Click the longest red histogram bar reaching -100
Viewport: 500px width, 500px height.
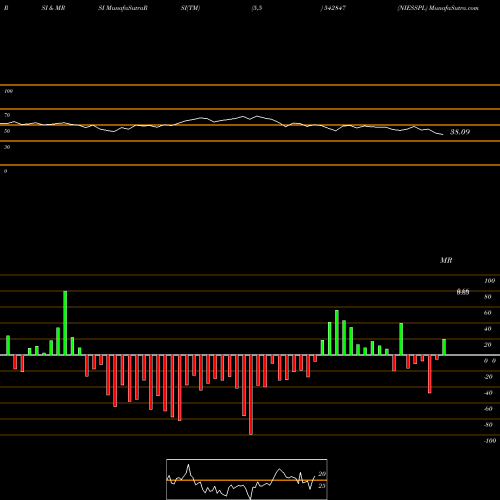click(251, 395)
